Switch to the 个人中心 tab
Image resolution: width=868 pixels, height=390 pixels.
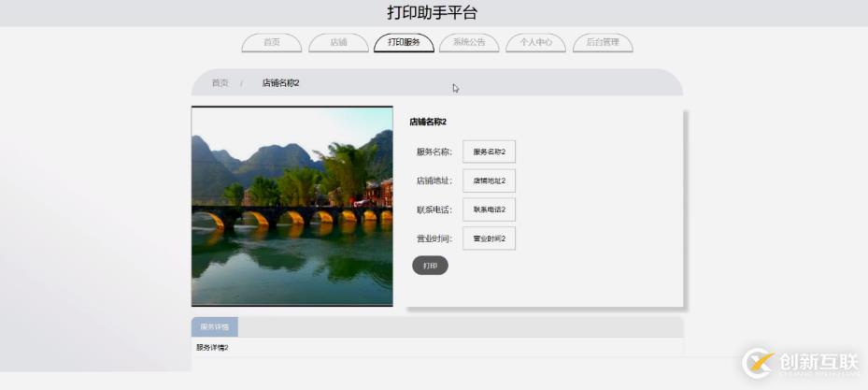[x=536, y=43]
